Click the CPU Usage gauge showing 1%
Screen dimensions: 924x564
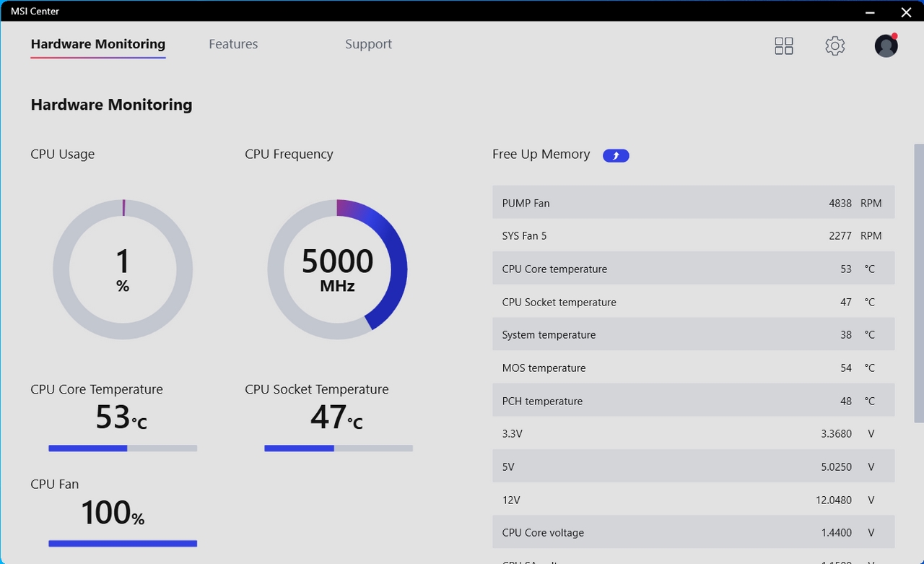123,269
